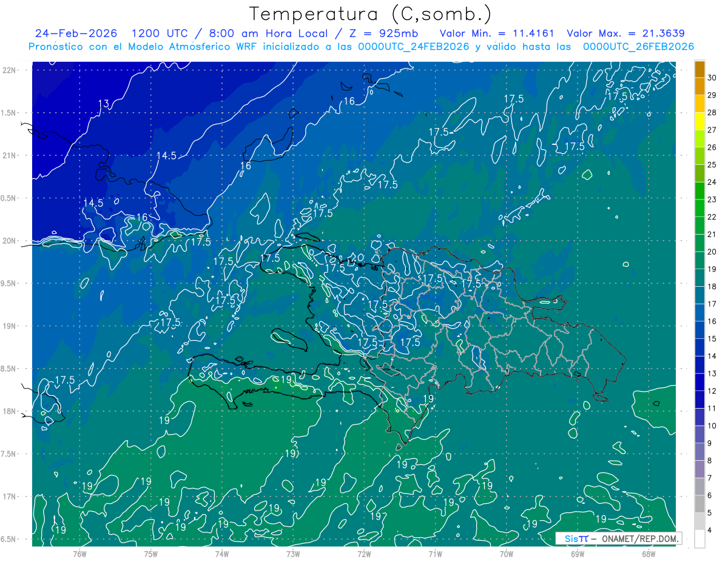Click color scale label '10'
The height and width of the screenshot is (562, 728).
coord(712,426)
